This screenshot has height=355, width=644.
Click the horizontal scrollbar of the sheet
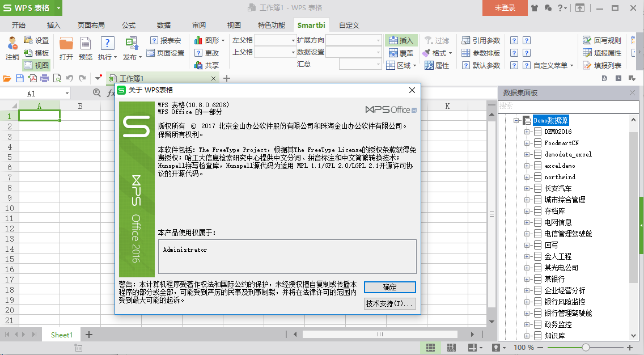(x=380, y=335)
